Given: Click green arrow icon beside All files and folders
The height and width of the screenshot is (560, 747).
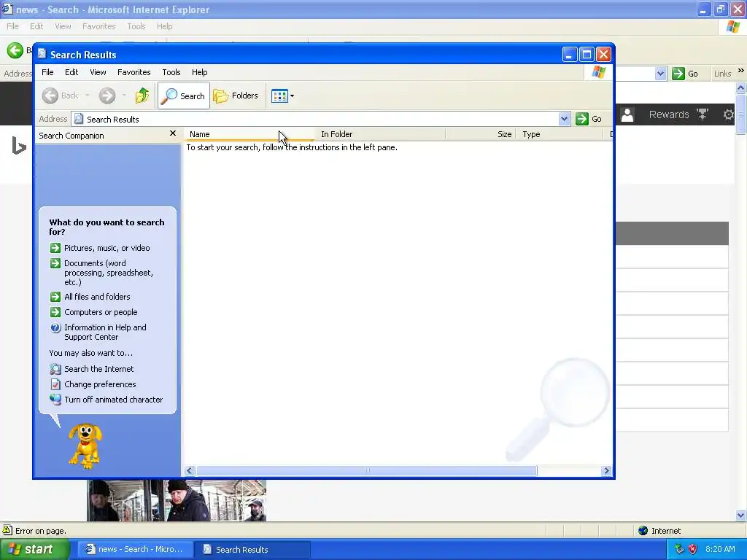Looking at the screenshot, I should [55, 297].
